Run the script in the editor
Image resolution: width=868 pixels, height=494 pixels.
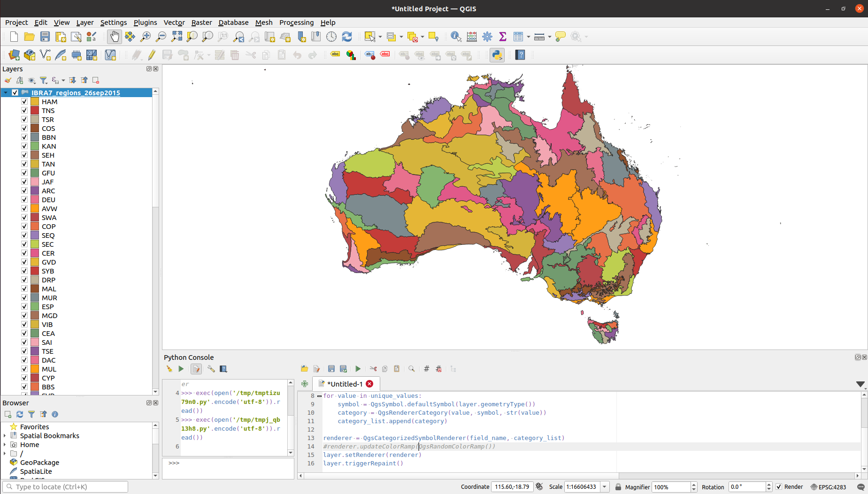point(358,369)
